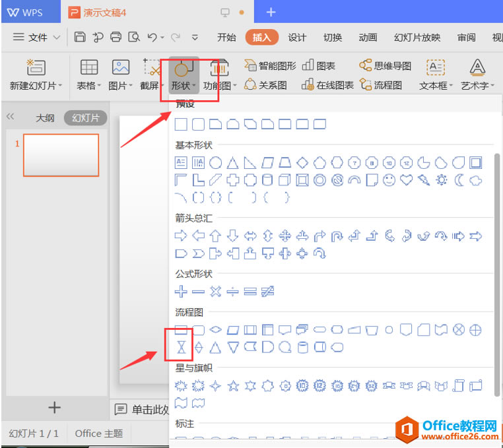Select the diamond shape in 基本形状

[302, 163]
